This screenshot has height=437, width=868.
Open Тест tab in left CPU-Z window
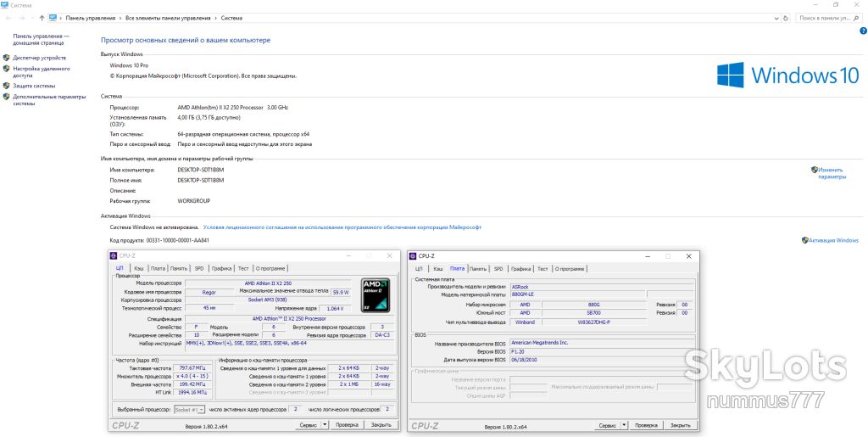(243, 269)
